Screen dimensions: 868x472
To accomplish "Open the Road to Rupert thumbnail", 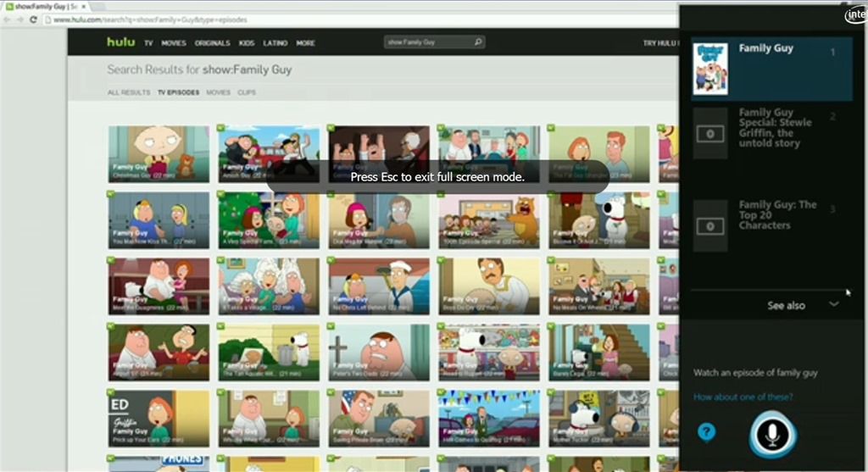I will 489,353.
